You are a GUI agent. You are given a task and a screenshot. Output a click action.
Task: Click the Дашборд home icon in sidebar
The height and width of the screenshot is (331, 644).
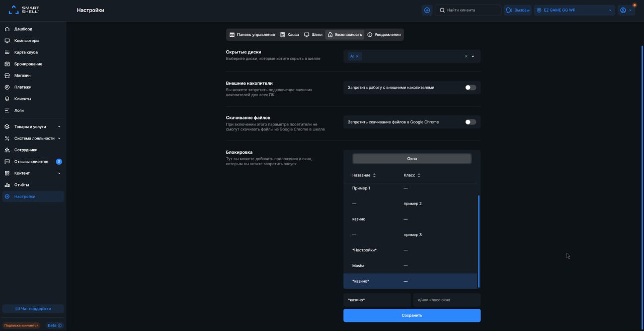pyautogui.click(x=7, y=29)
